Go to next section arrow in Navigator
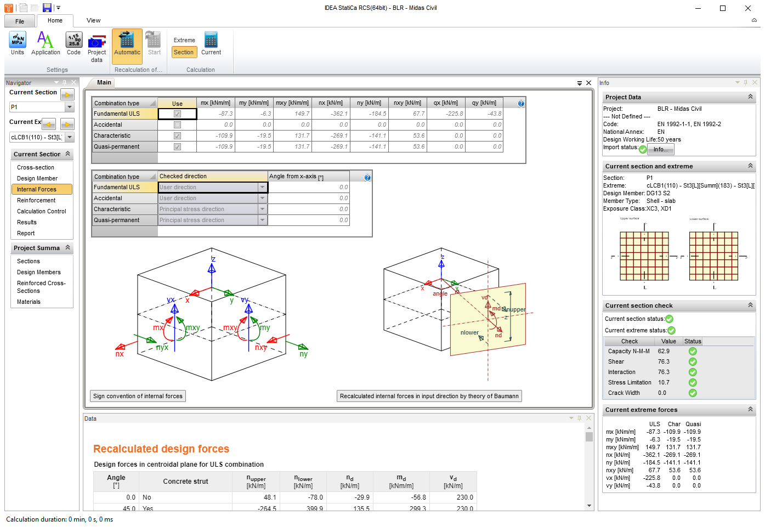 (x=67, y=94)
